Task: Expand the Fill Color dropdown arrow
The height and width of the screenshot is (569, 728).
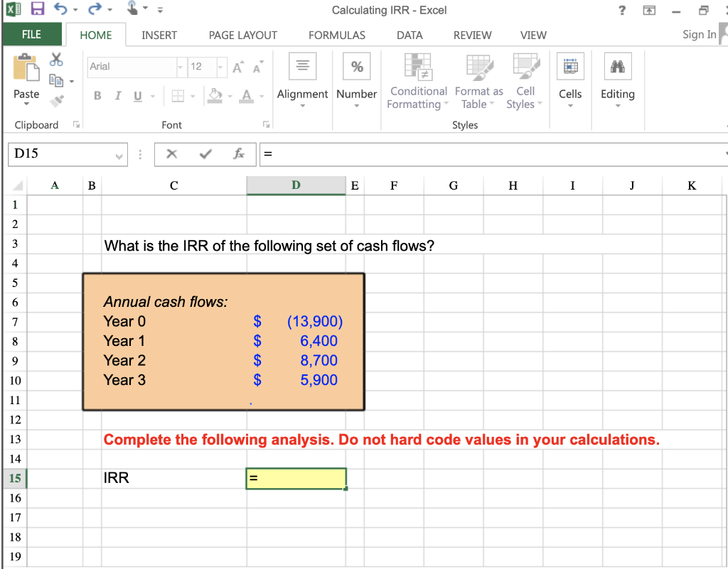Action: pos(230,96)
